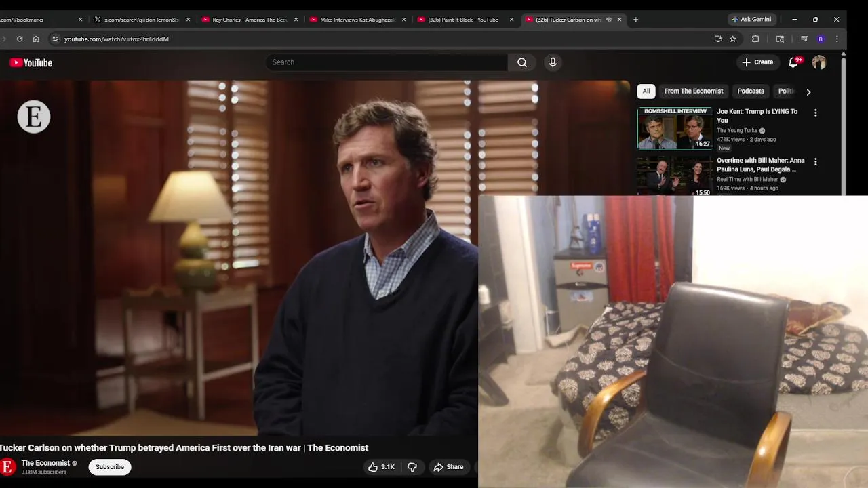Switch to the Mike Interviews Kat Abughazaleh tab
This screenshot has height=488, width=868.
357,20
